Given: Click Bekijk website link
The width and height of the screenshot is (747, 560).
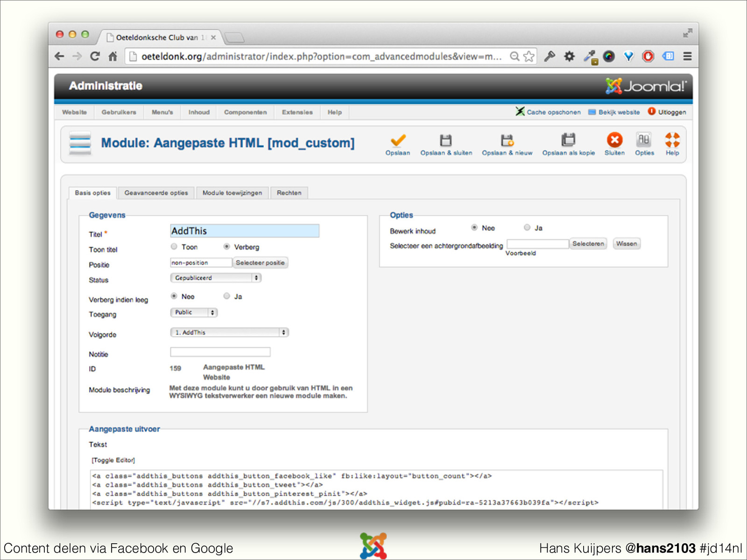Looking at the screenshot, I should [x=614, y=112].
